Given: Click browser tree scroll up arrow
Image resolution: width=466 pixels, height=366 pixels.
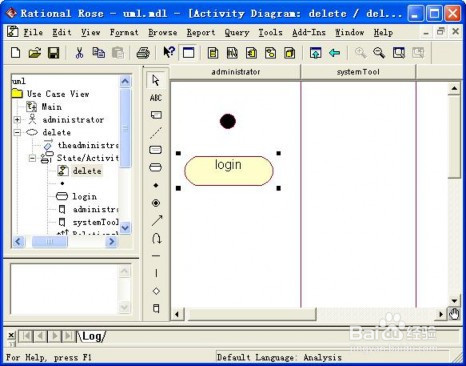Looking at the screenshot, I should (x=125, y=81).
